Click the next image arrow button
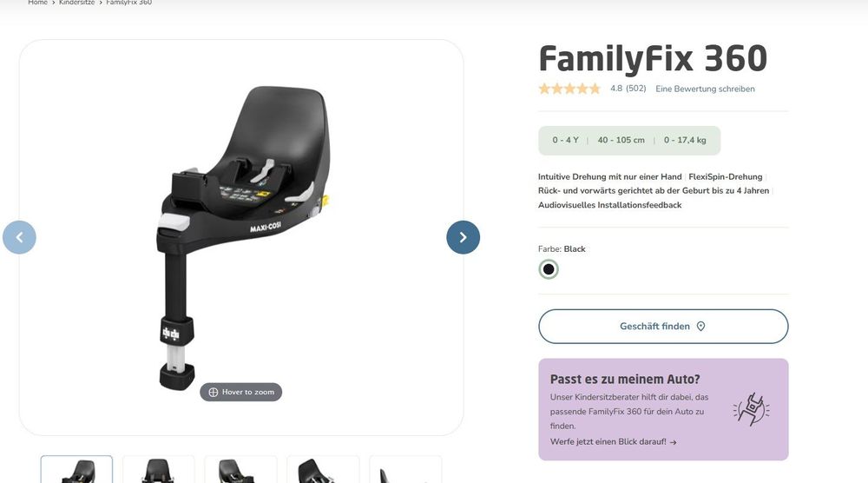This screenshot has height=483, width=868. click(x=463, y=237)
